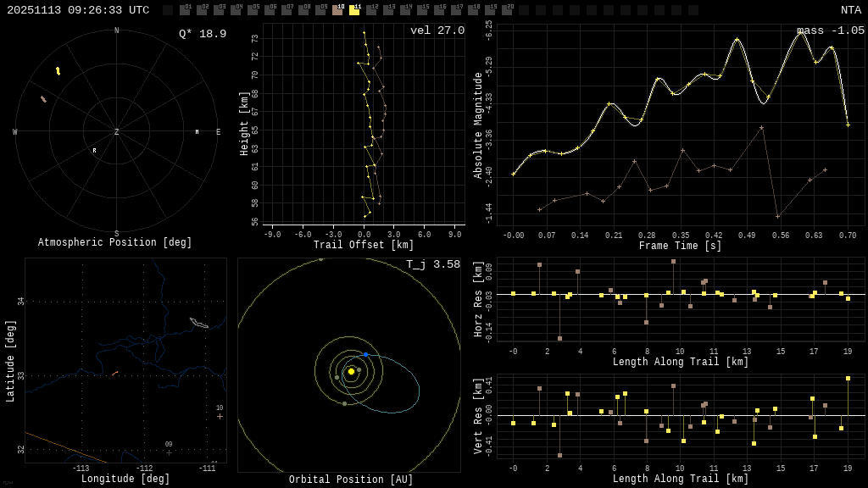868x488 pixels.
Task: Click the station 09 cross marker on map
Action: [169, 452]
